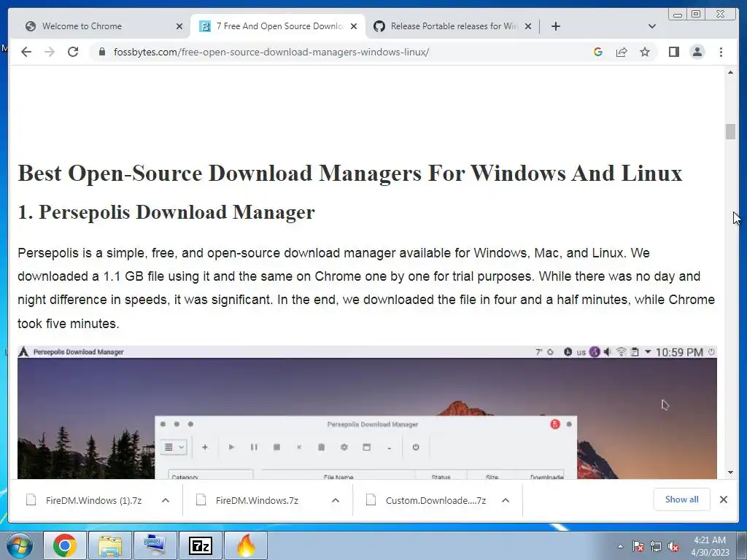Viewport: 747px width, 560px height.
Task: Click the network tray icon
Action: point(656,546)
